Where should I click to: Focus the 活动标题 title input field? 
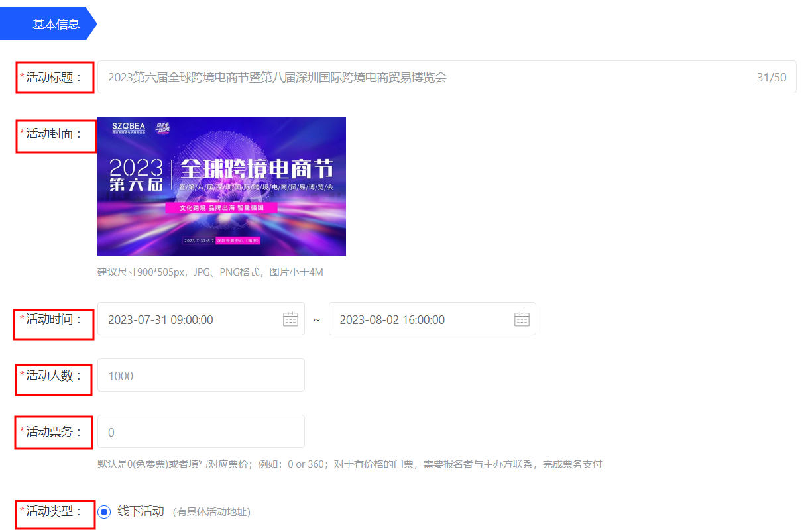tap(447, 77)
